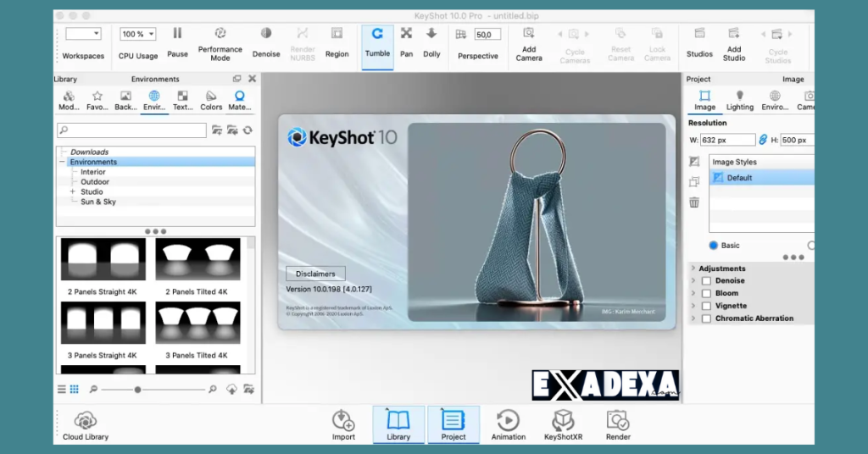
Task: Expand the Bloom section arrow
Action: 693,293
